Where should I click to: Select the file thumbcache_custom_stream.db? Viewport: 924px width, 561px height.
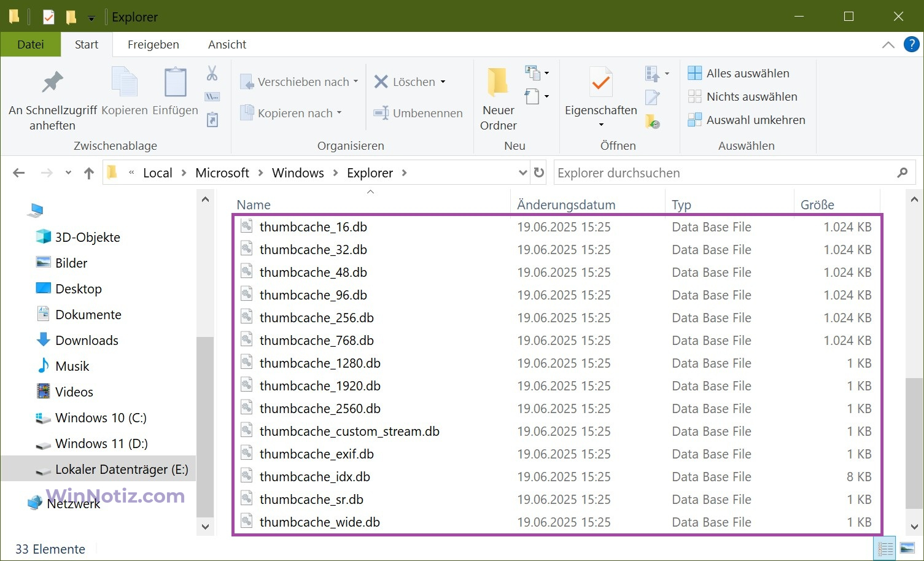click(349, 431)
